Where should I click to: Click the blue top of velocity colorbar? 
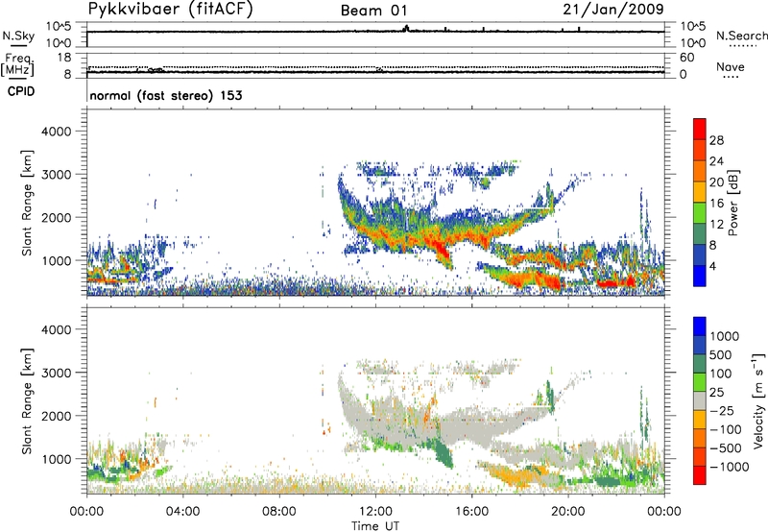point(700,326)
